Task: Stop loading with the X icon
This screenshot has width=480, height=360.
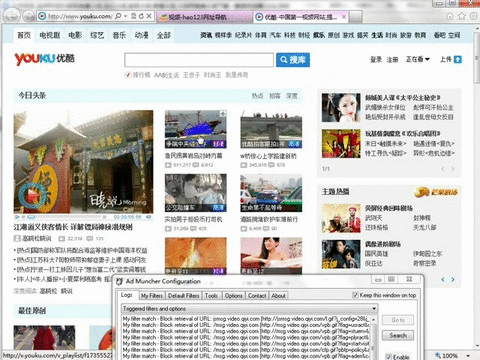Action: click(149, 16)
